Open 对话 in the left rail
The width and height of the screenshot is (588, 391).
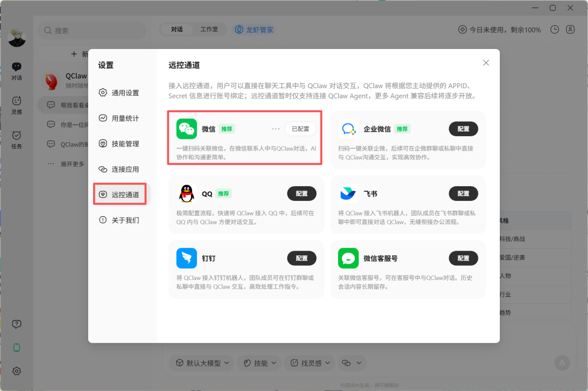coord(16,71)
